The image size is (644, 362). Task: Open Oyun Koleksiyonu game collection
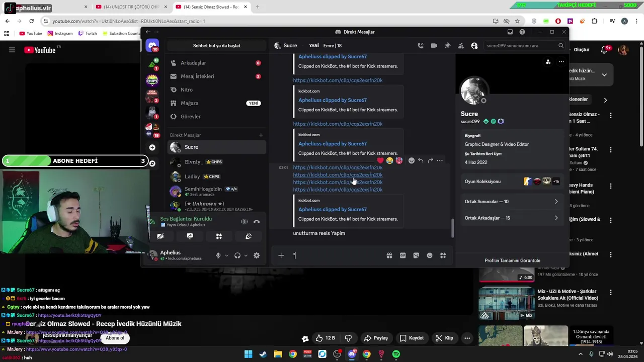tap(511, 182)
